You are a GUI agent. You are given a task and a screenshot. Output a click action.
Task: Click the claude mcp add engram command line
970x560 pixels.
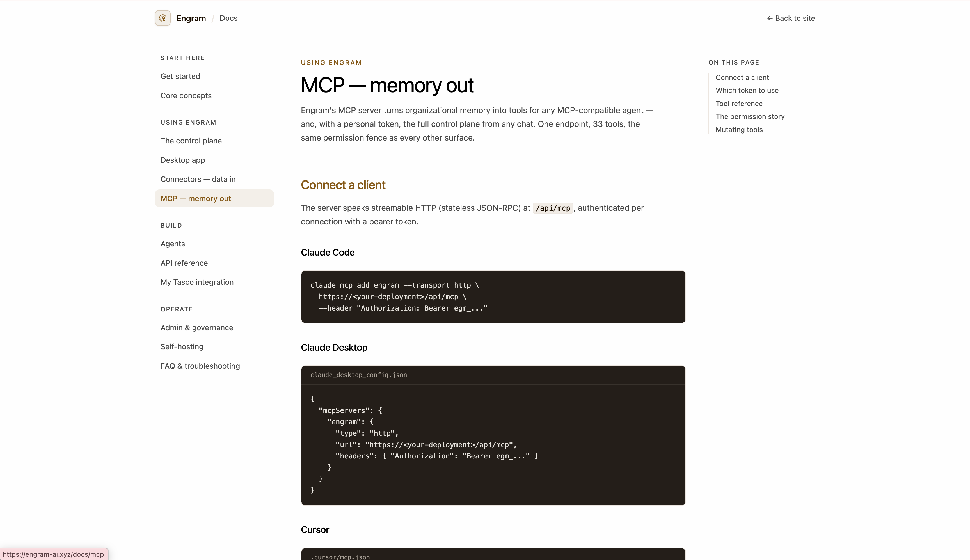(x=395, y=285)
